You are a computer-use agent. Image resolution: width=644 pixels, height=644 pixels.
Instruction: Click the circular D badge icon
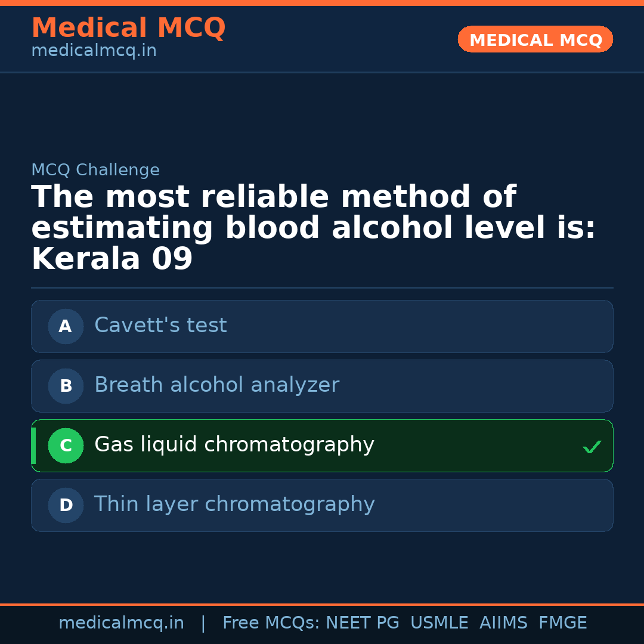(x=66, y=505)
